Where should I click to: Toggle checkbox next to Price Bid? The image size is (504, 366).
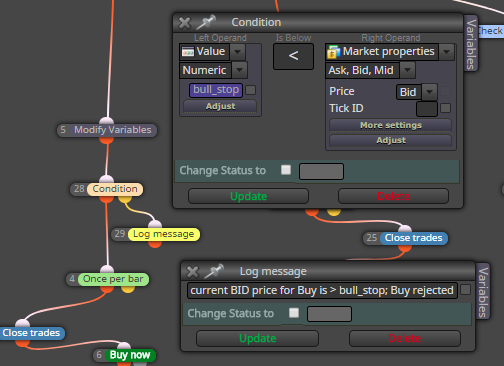(446, 91)
